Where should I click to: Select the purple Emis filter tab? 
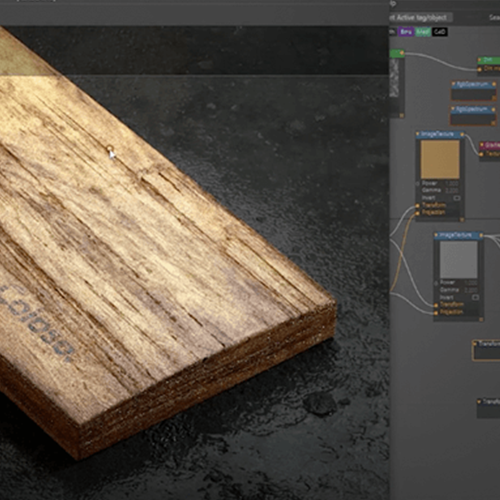406,32
